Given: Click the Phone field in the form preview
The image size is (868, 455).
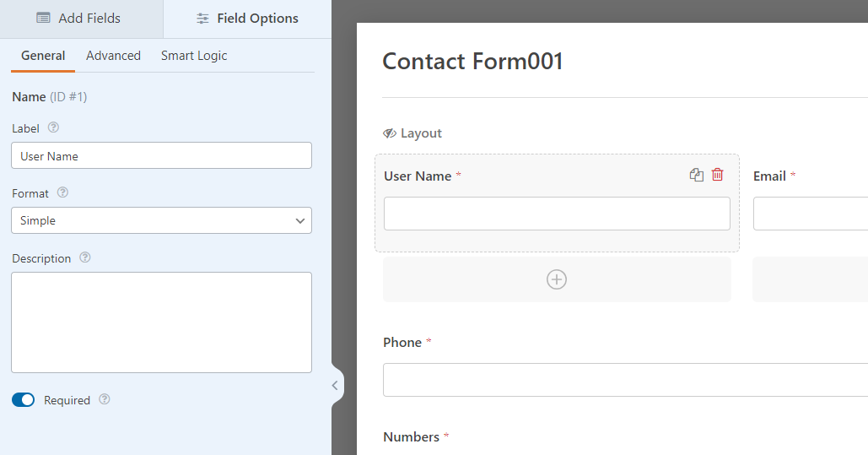Looking at the screenshot, I should pos(624,380).
